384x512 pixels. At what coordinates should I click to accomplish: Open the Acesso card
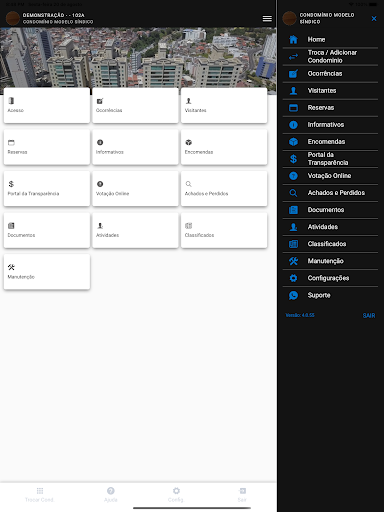point(47,105)
